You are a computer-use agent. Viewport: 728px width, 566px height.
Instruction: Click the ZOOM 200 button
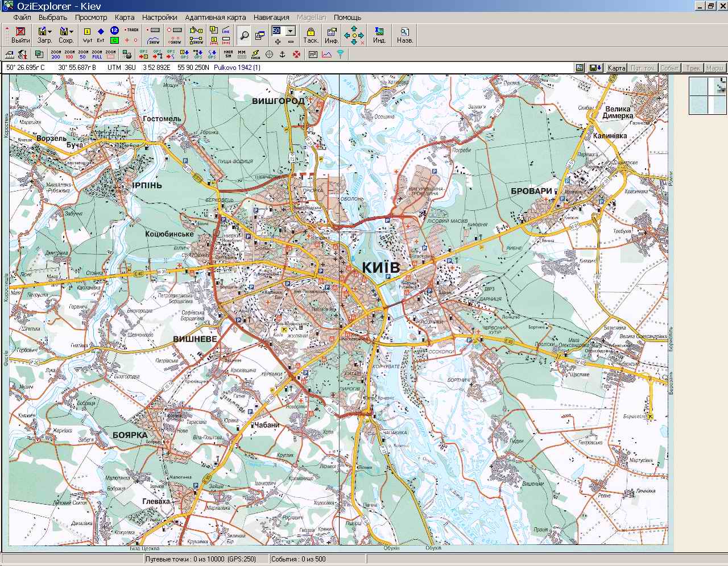56,55
